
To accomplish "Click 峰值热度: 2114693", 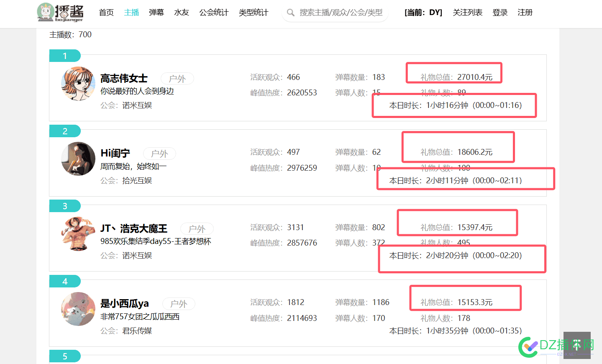I will click(284, 318).
